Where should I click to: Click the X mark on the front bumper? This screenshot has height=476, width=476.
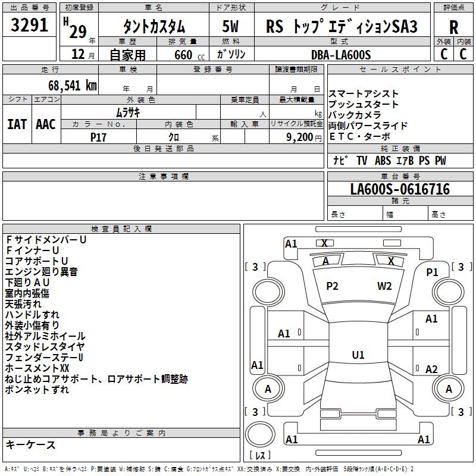click(324, 243)
